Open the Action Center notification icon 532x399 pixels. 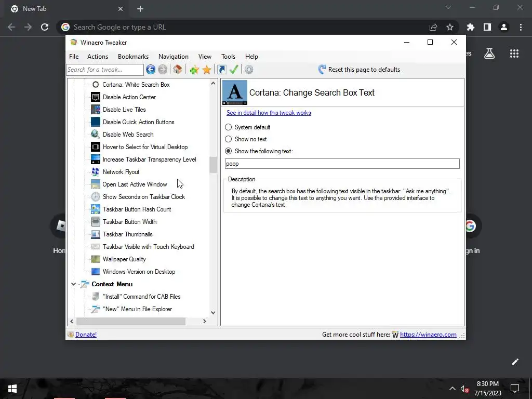[515, 389]
